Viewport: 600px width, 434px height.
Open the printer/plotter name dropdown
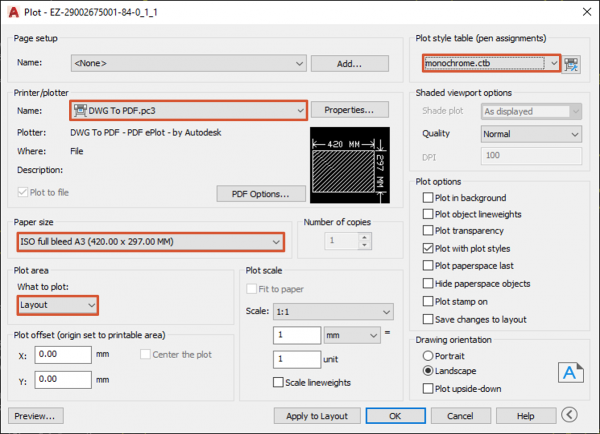point(188,111)
